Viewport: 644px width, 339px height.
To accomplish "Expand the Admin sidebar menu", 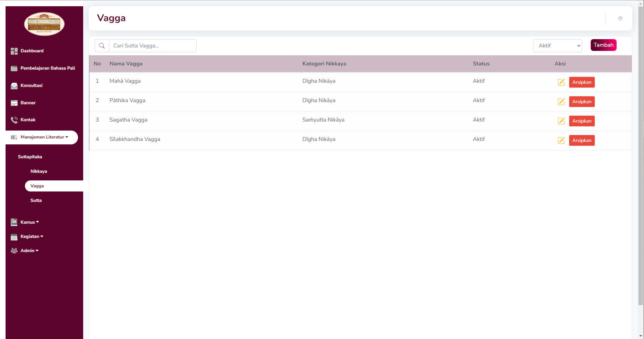I will coord(29,251).
